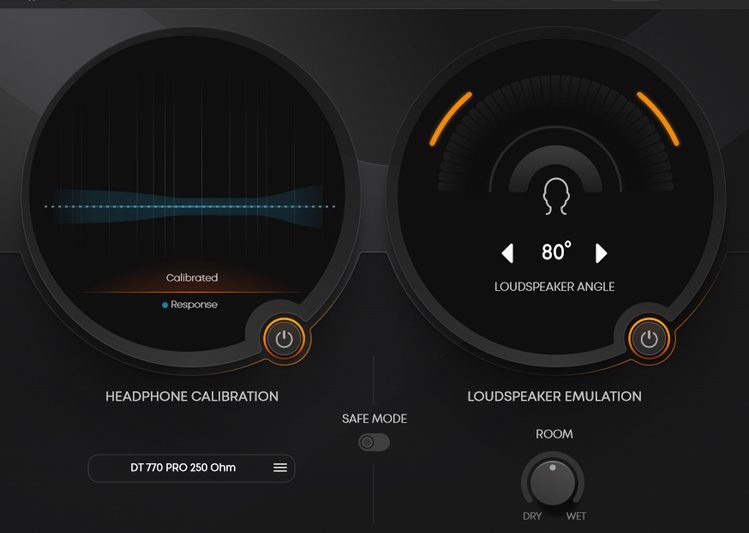This screenshot has width=749, height=533.
Task: Increase loudspeaker angle with right arrow
Action: coord(601,253)
